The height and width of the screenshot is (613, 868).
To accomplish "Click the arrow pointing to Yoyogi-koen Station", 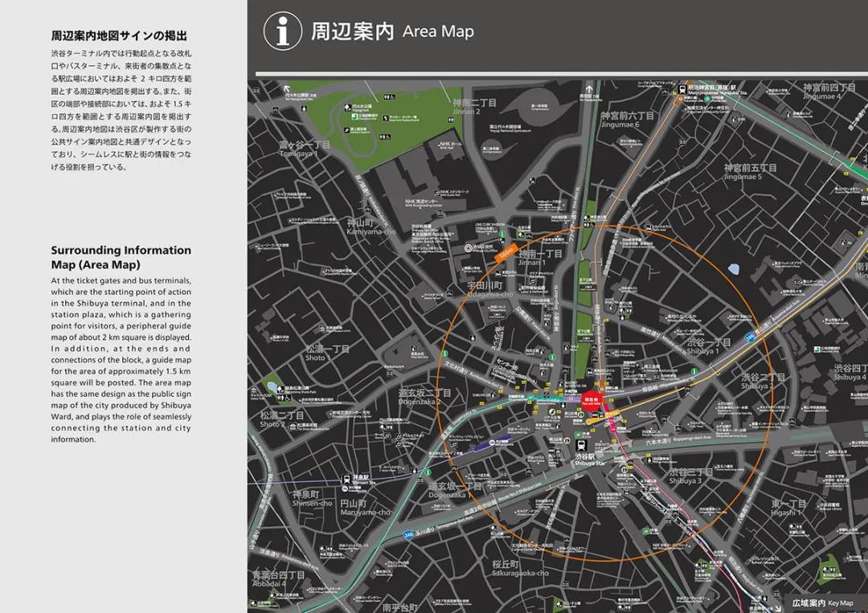I will click(x=286, y=88).
